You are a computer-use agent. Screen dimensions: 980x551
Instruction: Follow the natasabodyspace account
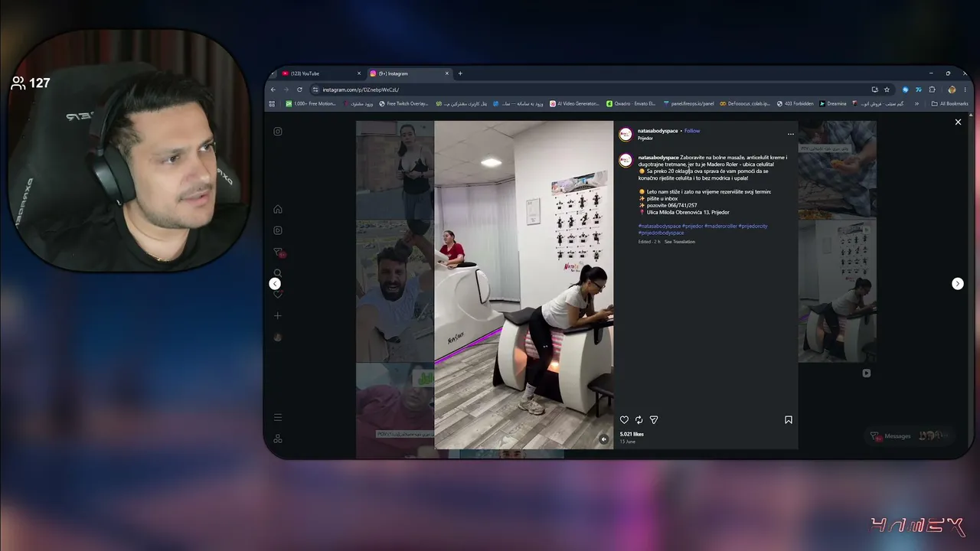point(692,131)
